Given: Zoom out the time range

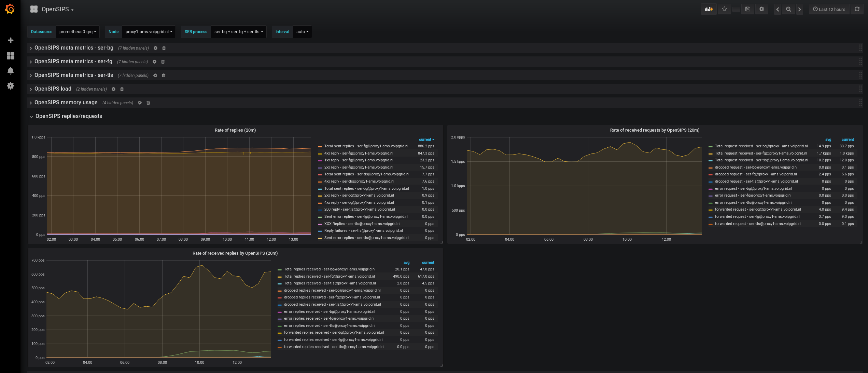Looking at the screenshot, I should (x=788, y=9).
